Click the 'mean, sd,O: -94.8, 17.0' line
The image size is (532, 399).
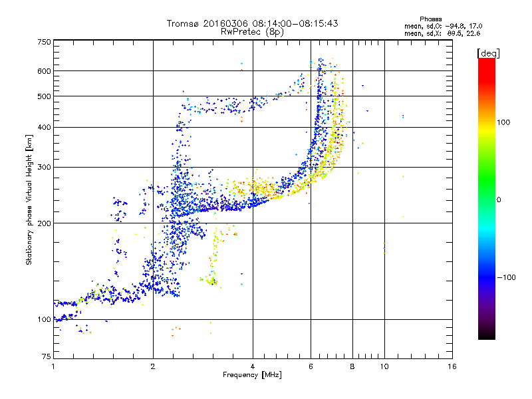(x=443, y=26)
